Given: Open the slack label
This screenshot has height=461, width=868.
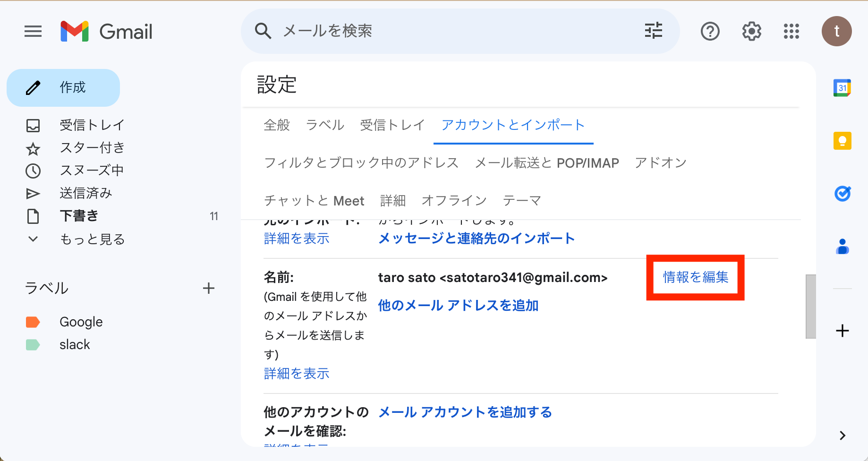Looking at the screenshot, I should [75, 345].
